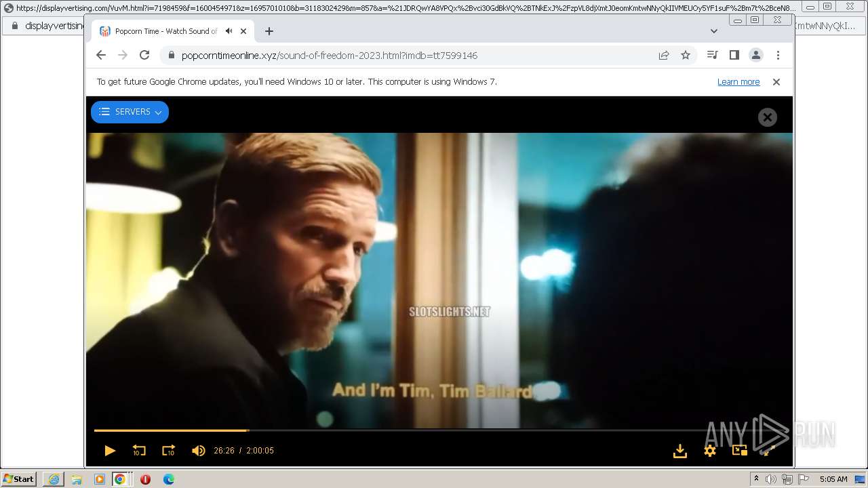Go back in Chrome
The width and height of the screenshot is (868, 488).
pyautogui.click(x=101, y=55)
